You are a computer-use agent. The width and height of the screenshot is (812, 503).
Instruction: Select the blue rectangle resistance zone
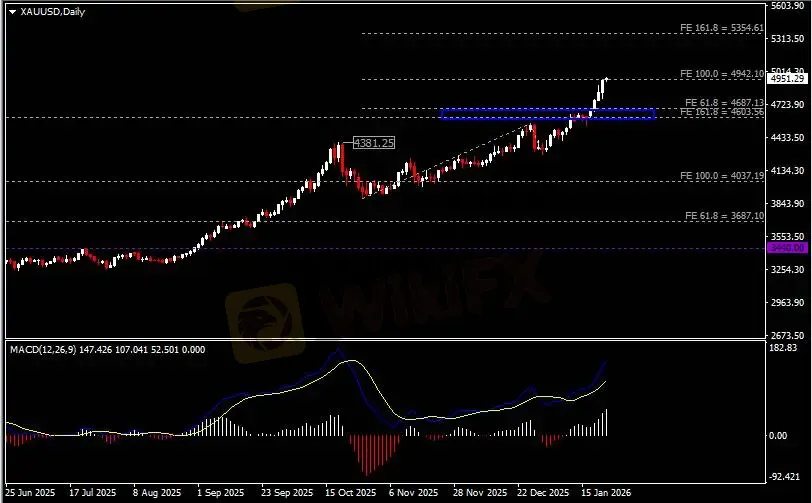(x=548, y=114)
